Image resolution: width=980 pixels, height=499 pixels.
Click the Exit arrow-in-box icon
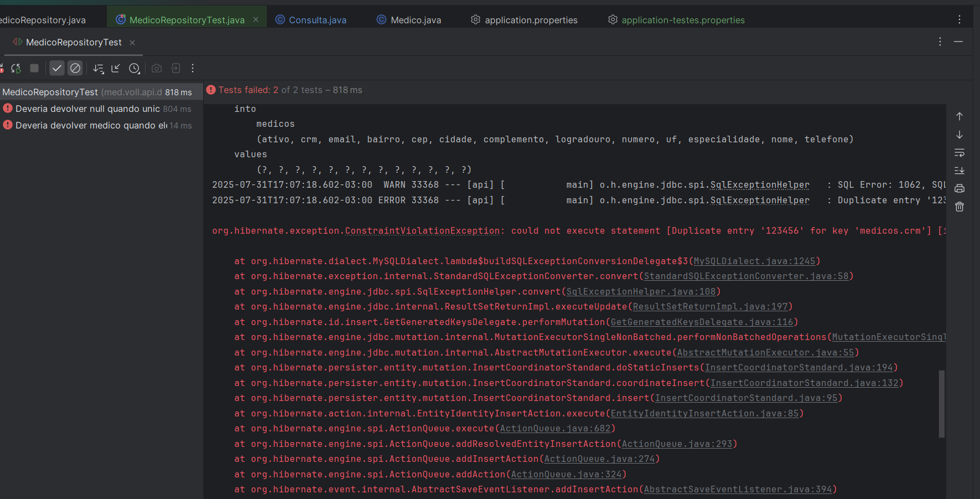coord(176,68)
